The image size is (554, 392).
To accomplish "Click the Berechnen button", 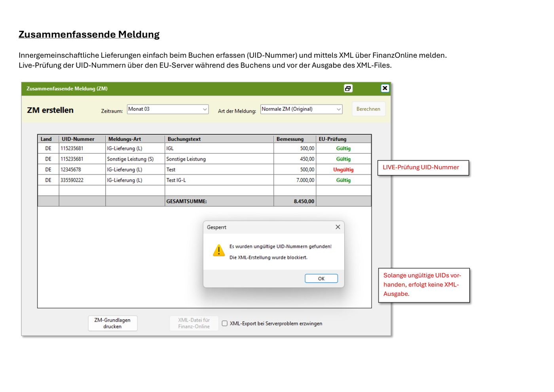I will (x=368, y=109).
